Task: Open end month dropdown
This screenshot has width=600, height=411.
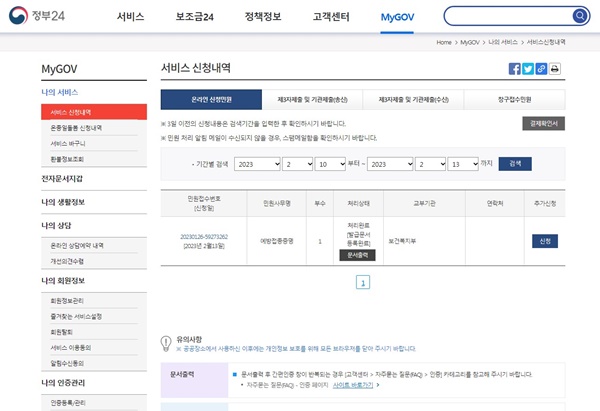Action: (x=430, y=164)
